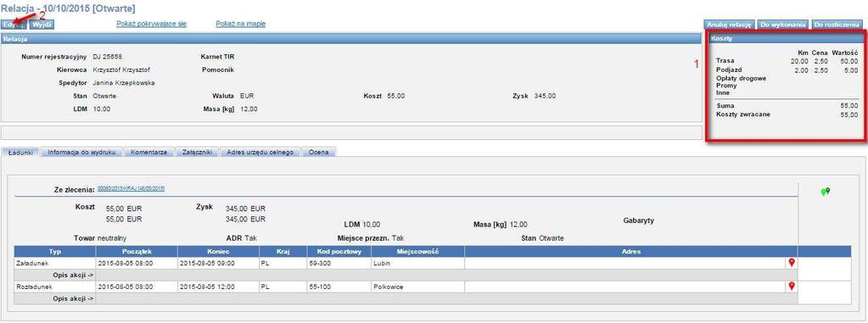
Task: Click the Podjazd row in Koszty
Action: point(787,70)
